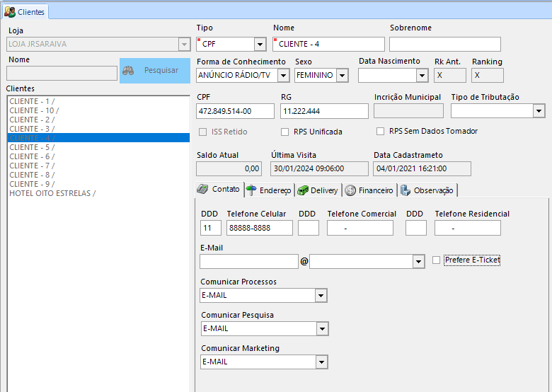This screenshot has height=392, width=552.
Task: Click the Nome search field under Loja
Action: click(x=62, y=73)
